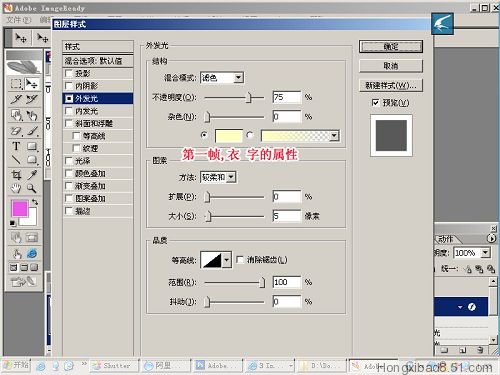Click the Range value field showing 100
Viewport: 500px width, 375px height.
point(287,282)
